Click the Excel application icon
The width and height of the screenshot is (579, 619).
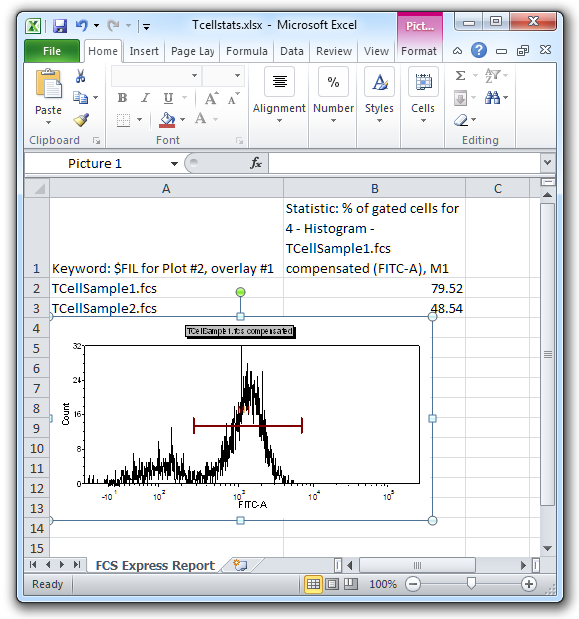pyautogui.click(x=34, y=26)
